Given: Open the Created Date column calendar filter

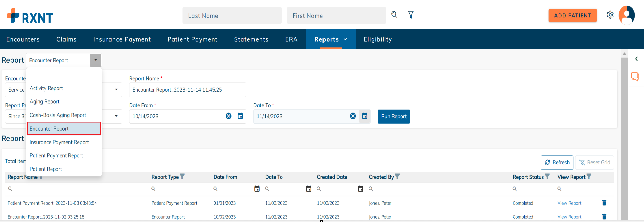Looking at the screenshot, I should point(360,189).
